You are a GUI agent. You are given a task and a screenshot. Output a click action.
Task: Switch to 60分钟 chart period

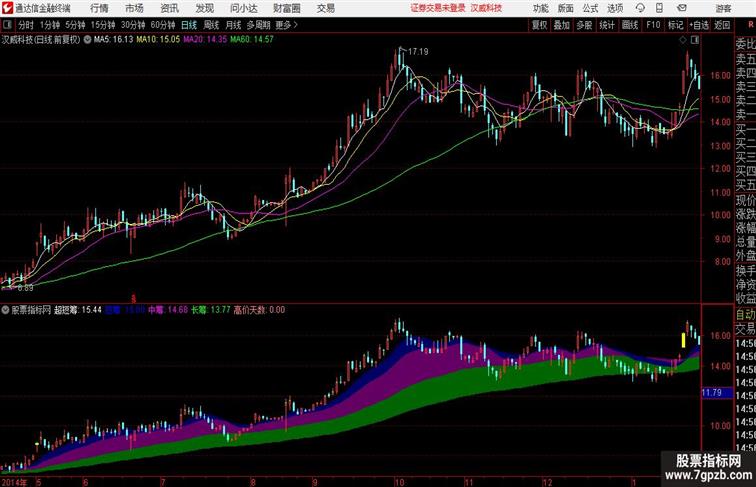coord(163,25)
